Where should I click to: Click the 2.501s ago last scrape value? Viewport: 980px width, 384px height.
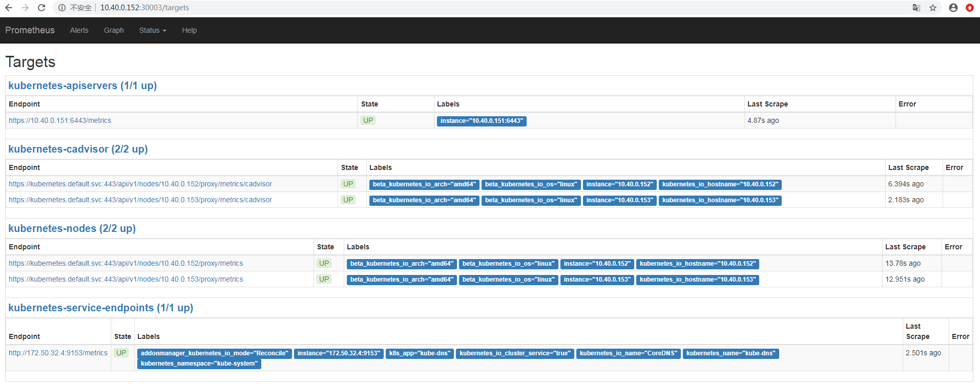pos(923,353)
